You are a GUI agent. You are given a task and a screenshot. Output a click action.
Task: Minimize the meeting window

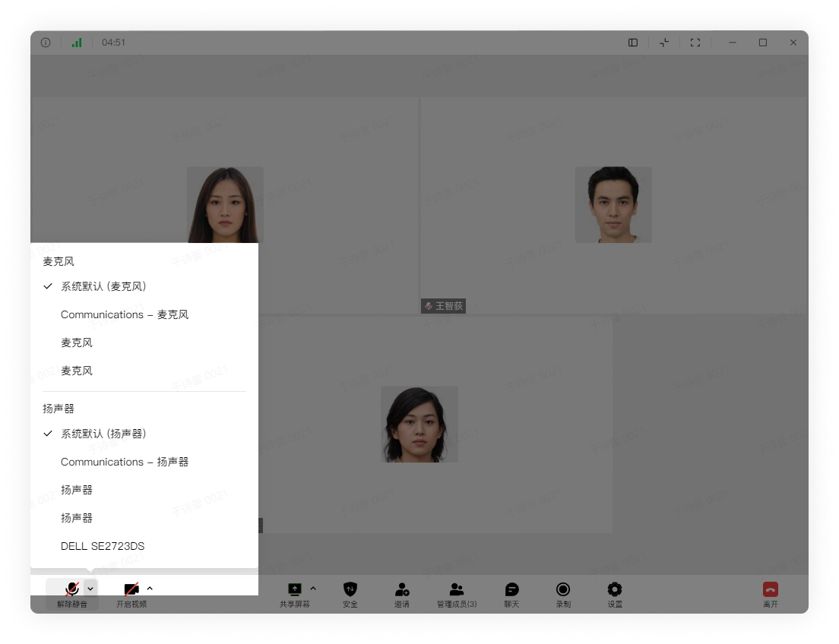[x=733, y=43]
